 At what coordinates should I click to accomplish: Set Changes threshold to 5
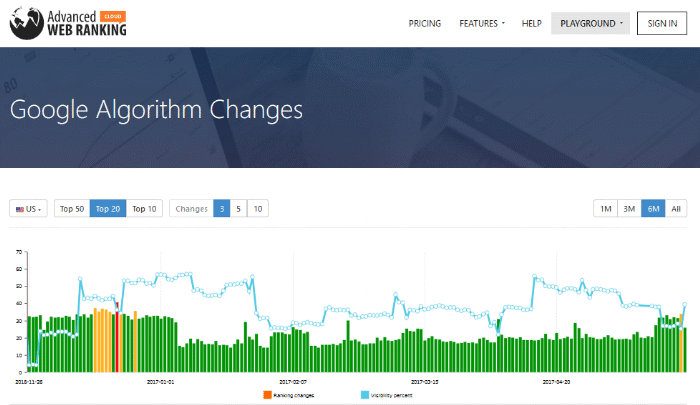[238, 209]
